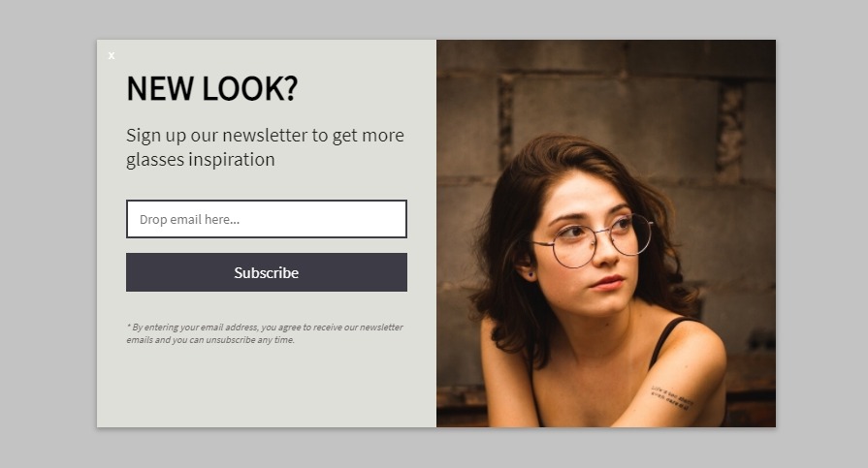Click the 'NEW LOOK?' heading
The width and height of the screenshot is (868, 468).
(x=212, y=88)
